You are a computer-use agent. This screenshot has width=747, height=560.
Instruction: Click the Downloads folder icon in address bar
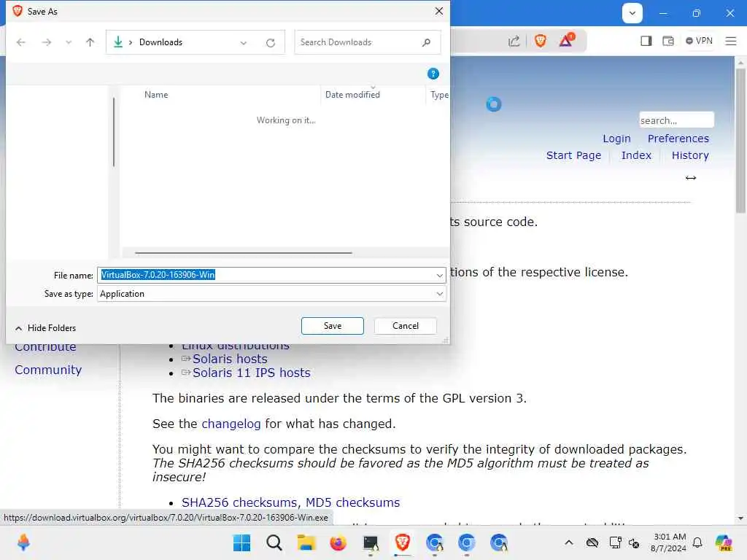coord(118,42)
